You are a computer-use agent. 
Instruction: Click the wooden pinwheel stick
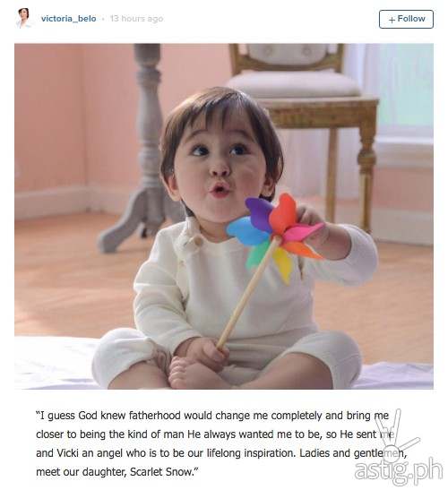[x=247, y=296]
